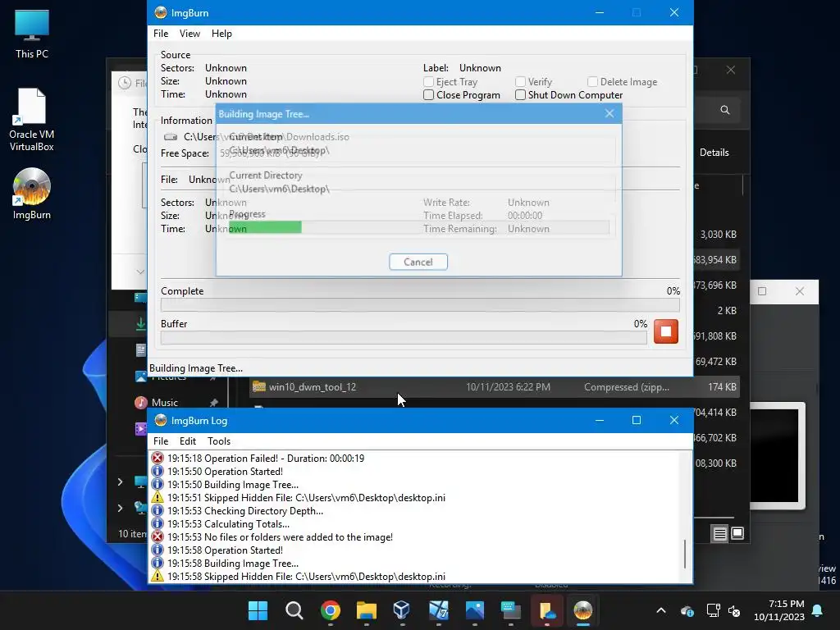Click the OneDrive cloud icon in the tray
The width and height of the screenshot is (840, 630).
(687, 610)
